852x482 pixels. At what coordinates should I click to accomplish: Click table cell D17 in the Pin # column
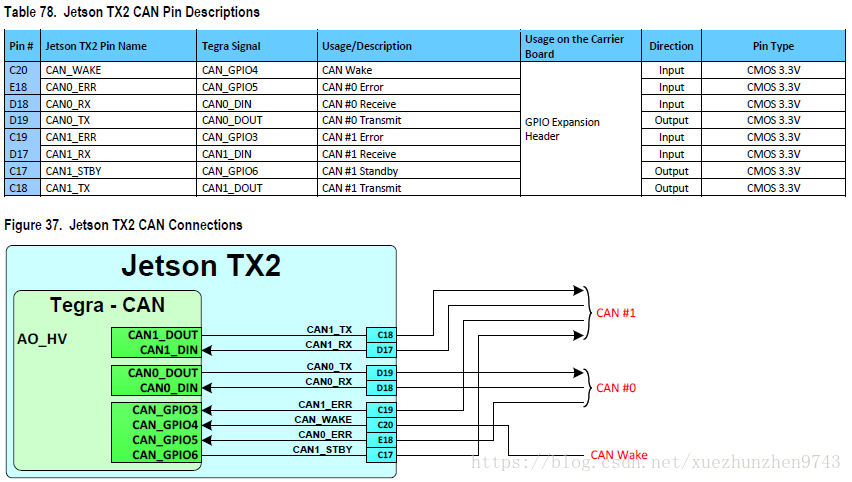22,154
